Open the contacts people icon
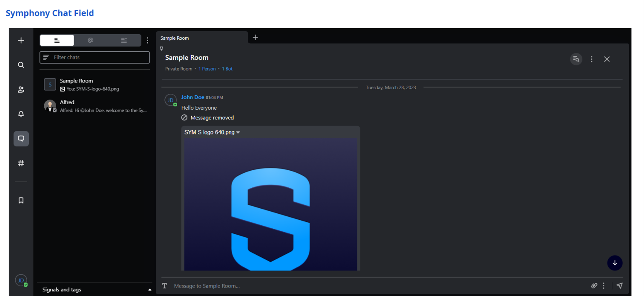Image resolution: width=644 pixels, height=296 pixels. pyautogui.click(x=21, y=89)
